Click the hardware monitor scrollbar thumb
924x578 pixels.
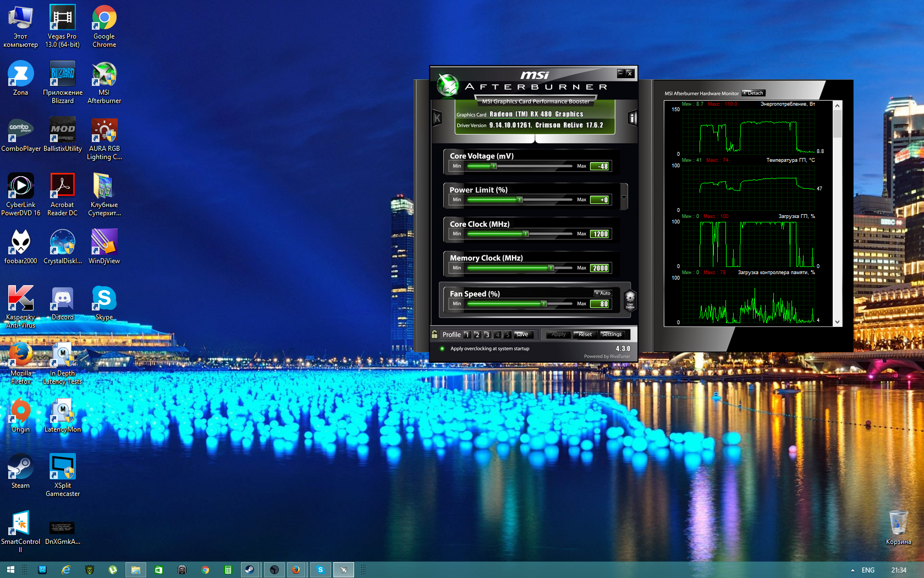point(837,123)
